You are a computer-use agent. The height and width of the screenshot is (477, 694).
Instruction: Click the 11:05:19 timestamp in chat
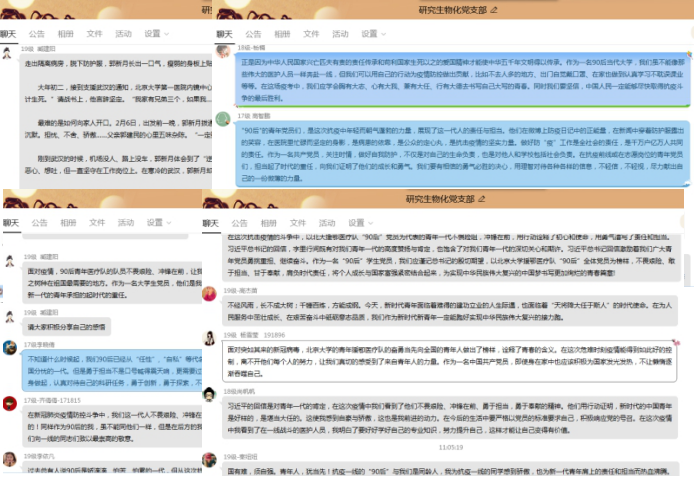coord(449,447)
